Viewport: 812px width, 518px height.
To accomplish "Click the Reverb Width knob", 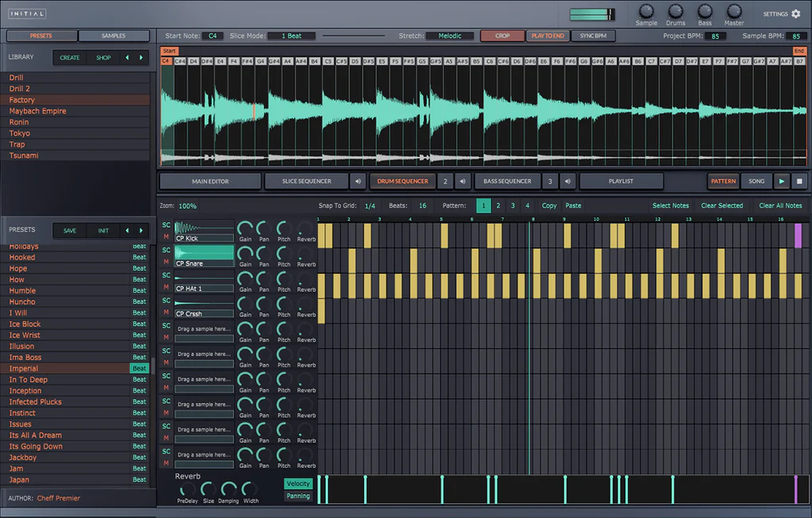I will [x=250, y=489].
